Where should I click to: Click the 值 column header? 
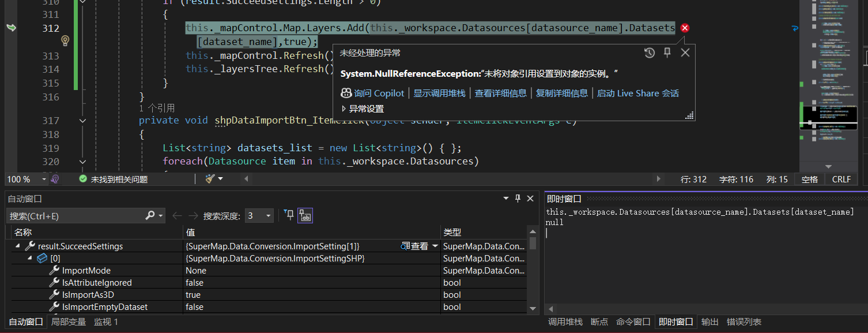(312, 232)
